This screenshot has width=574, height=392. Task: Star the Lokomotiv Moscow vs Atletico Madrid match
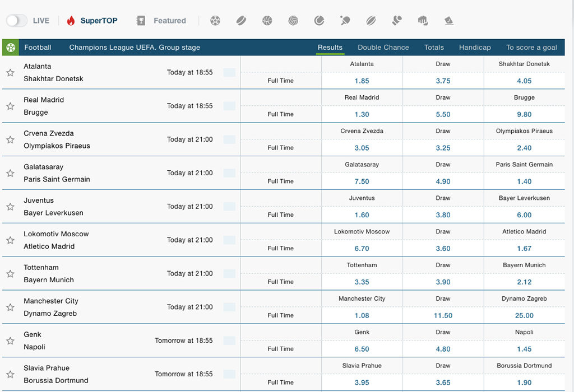click(x=10, y=240)
